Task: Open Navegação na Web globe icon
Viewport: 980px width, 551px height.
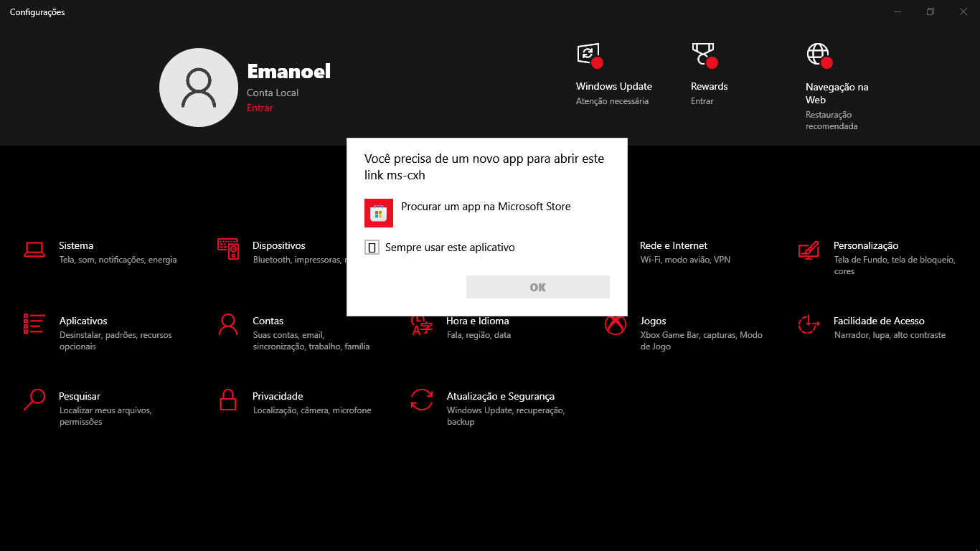Action: 819,55
